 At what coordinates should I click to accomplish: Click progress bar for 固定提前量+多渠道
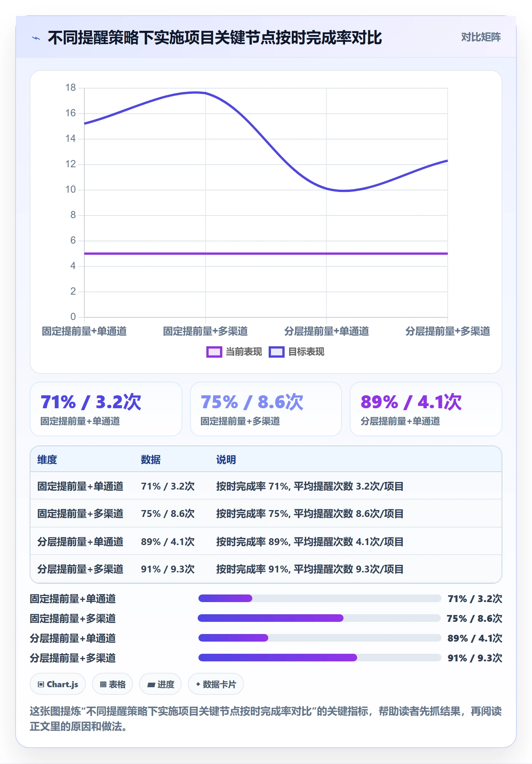(319, 618)
